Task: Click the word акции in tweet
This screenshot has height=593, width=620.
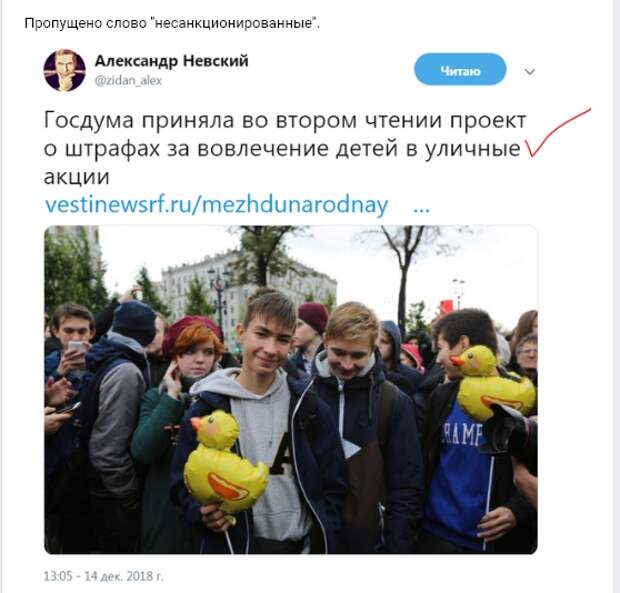Action: 77,177
